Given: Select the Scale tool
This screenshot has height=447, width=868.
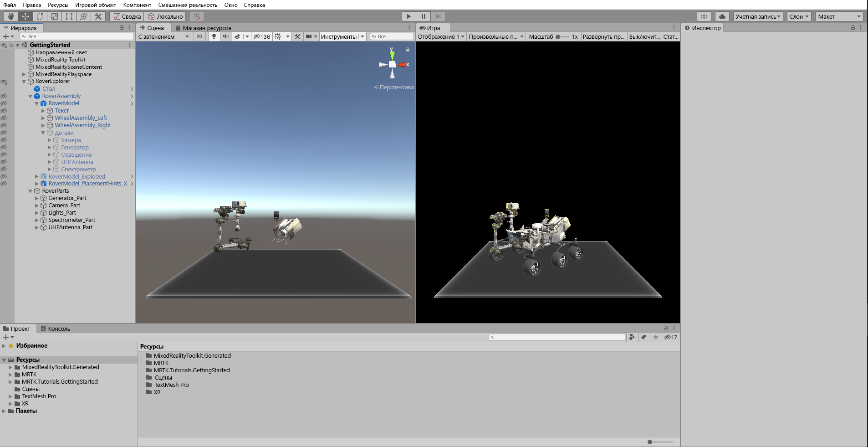Looking at the screenshot, I should 54,16.
